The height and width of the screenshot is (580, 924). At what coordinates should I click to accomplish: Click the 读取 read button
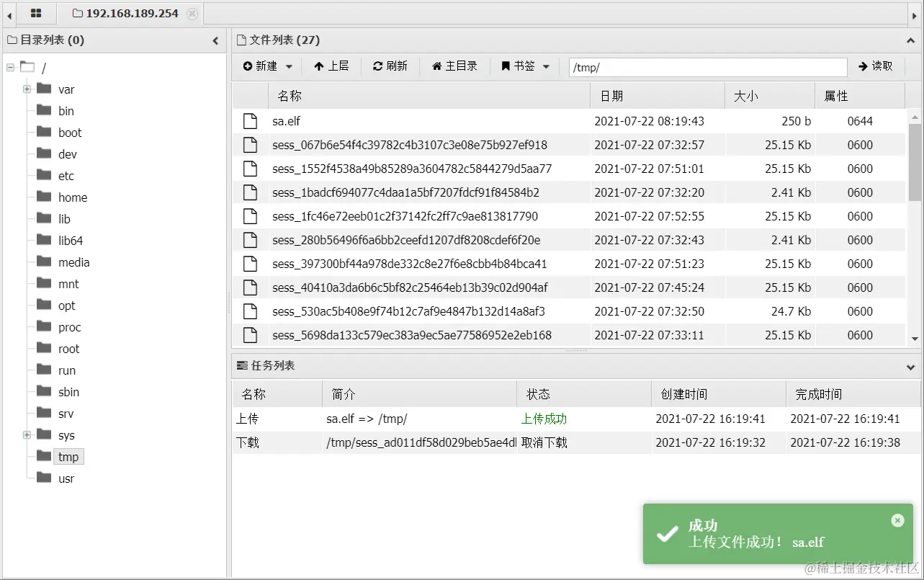[x=876, y=66]
